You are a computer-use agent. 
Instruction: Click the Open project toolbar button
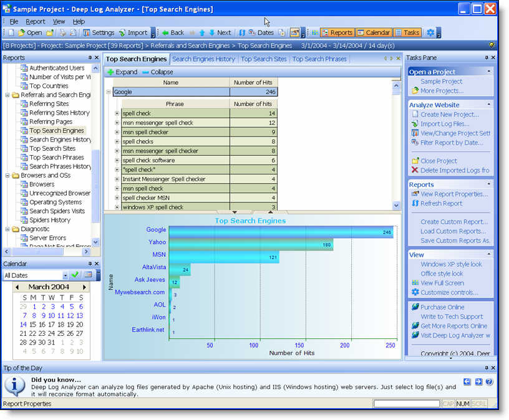point(30,33)
